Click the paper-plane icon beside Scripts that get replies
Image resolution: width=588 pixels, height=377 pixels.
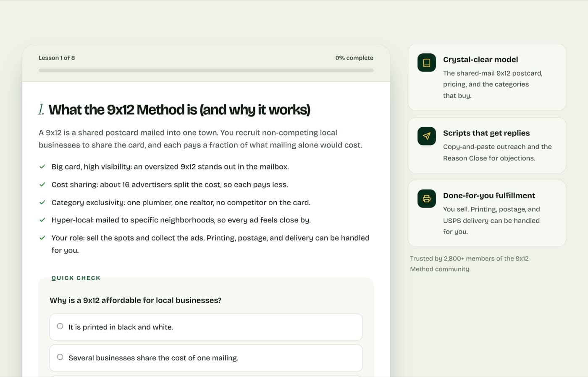[x=426, y=136]
